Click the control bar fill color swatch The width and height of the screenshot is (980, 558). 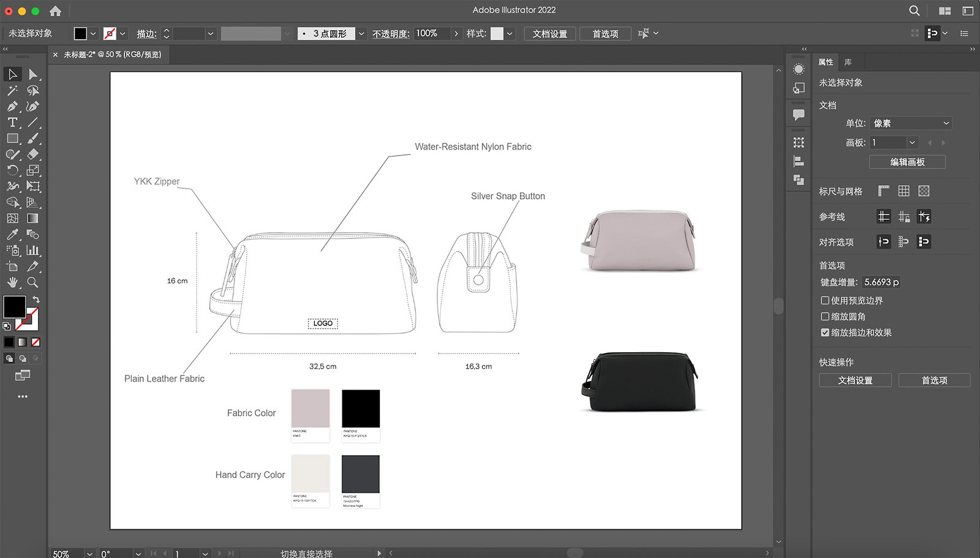click(80, 34)
